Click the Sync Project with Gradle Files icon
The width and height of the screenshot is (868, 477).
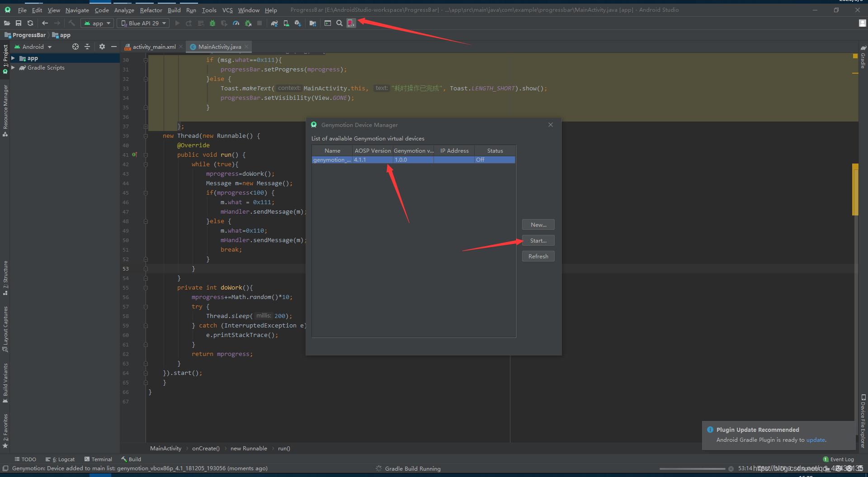coord(274,23)
